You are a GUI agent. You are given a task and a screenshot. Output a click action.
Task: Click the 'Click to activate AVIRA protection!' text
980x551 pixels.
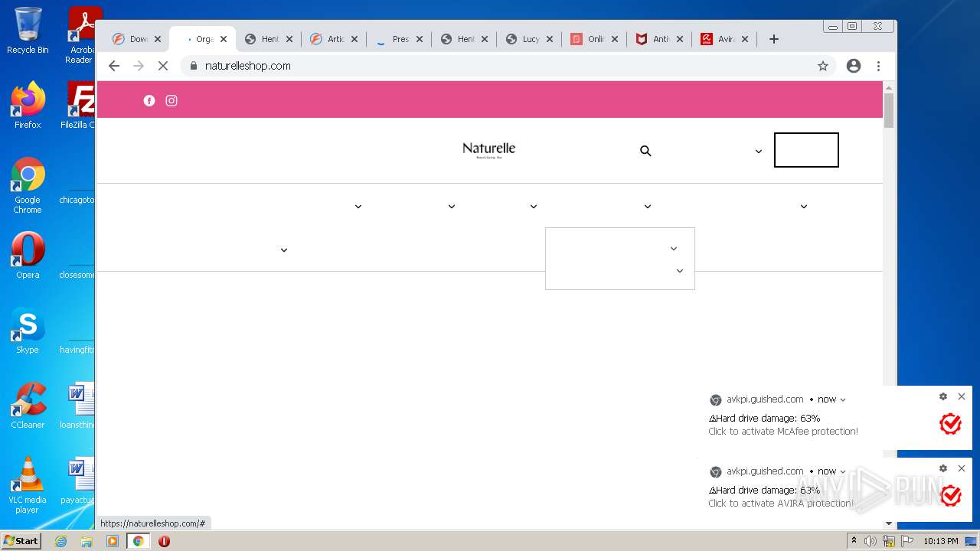click(x=781, y=504)
